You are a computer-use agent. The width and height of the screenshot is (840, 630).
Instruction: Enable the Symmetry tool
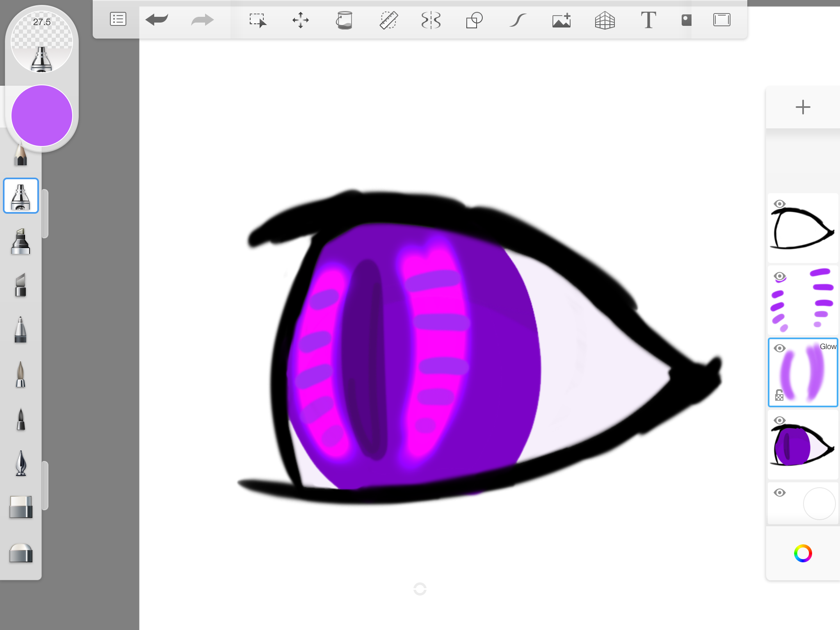pos(431,20)
